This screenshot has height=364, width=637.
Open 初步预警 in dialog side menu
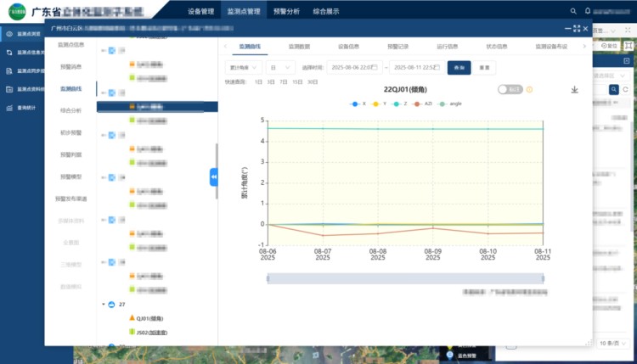point(70,132)
